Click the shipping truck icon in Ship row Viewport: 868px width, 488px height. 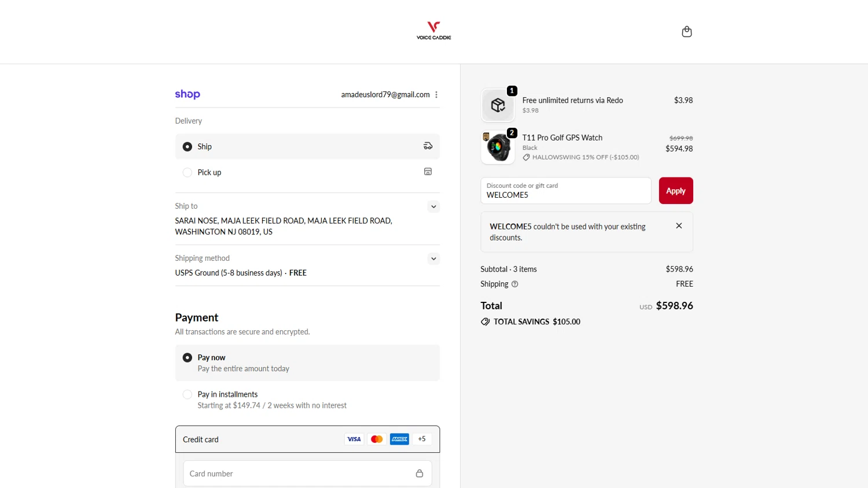click(428, 146)
